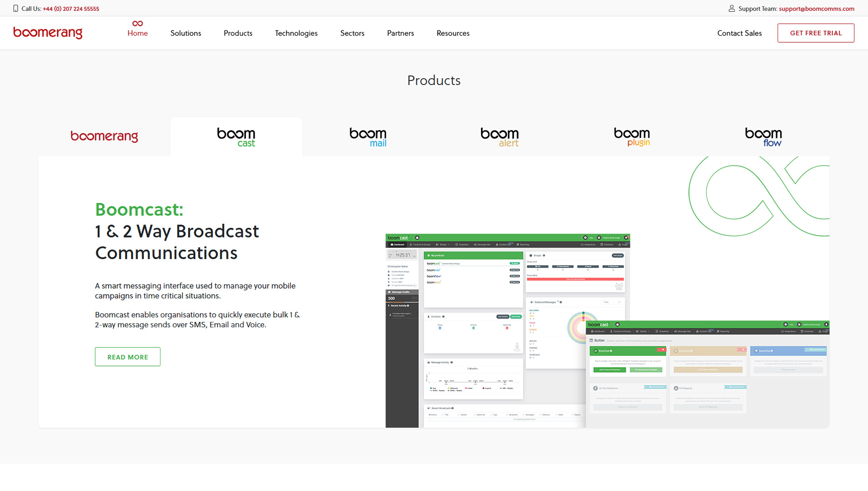The height and width of the screenshot is (491, 868).
Task: Open the Sectors menu item
Action: pos(352,33)
